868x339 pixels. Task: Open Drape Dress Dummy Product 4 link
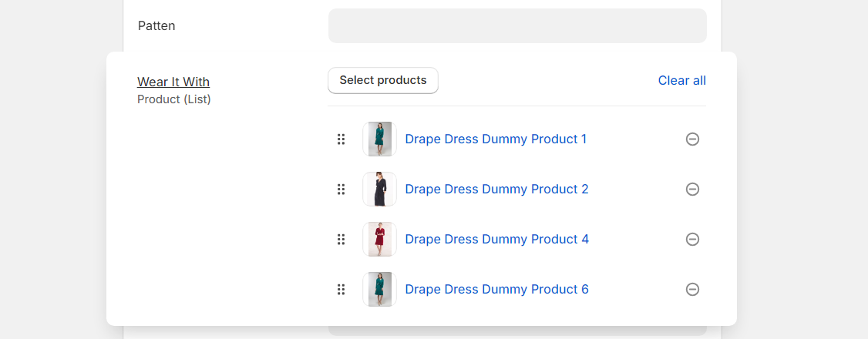tap(496, 239)
